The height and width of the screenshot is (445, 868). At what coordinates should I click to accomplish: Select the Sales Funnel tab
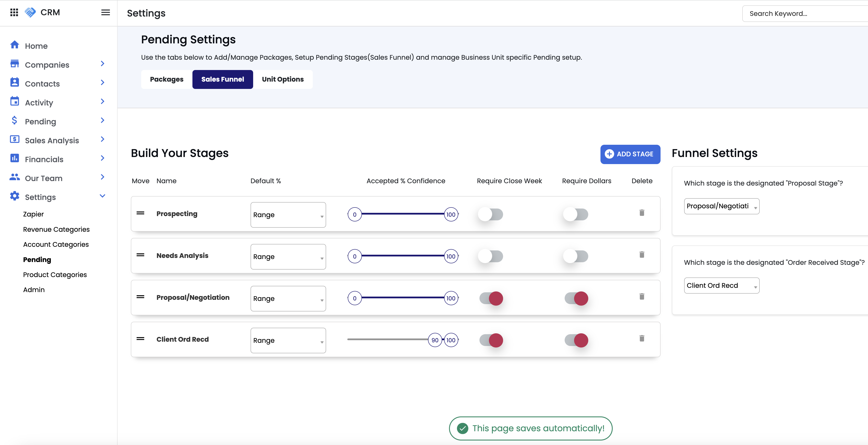pos(223,79)
